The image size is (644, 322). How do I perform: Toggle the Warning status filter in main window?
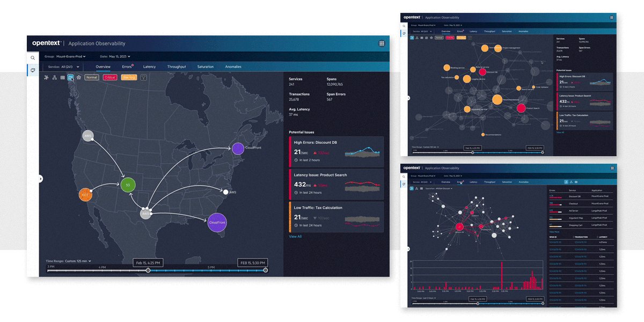(x=129, y=77)
